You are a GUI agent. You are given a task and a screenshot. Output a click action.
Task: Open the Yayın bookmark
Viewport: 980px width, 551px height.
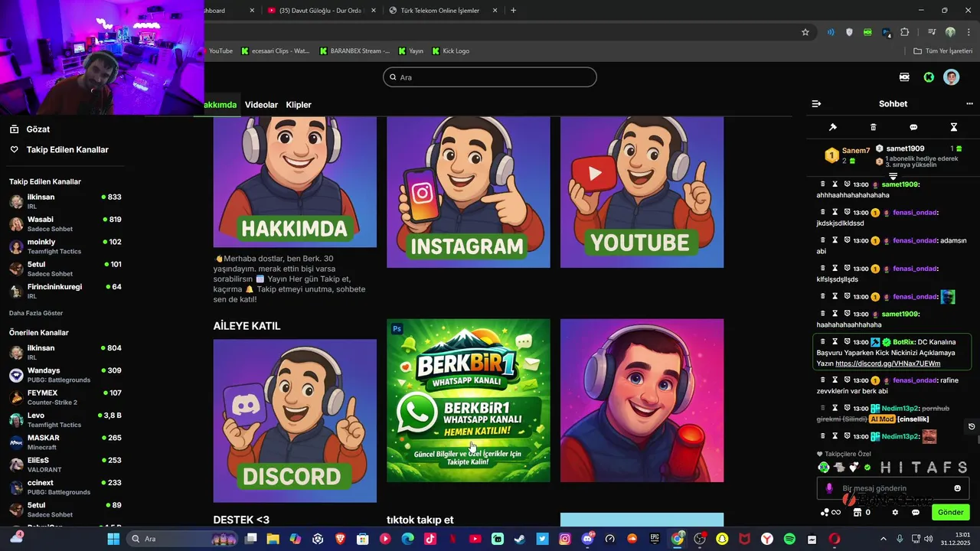pos(410,51)
